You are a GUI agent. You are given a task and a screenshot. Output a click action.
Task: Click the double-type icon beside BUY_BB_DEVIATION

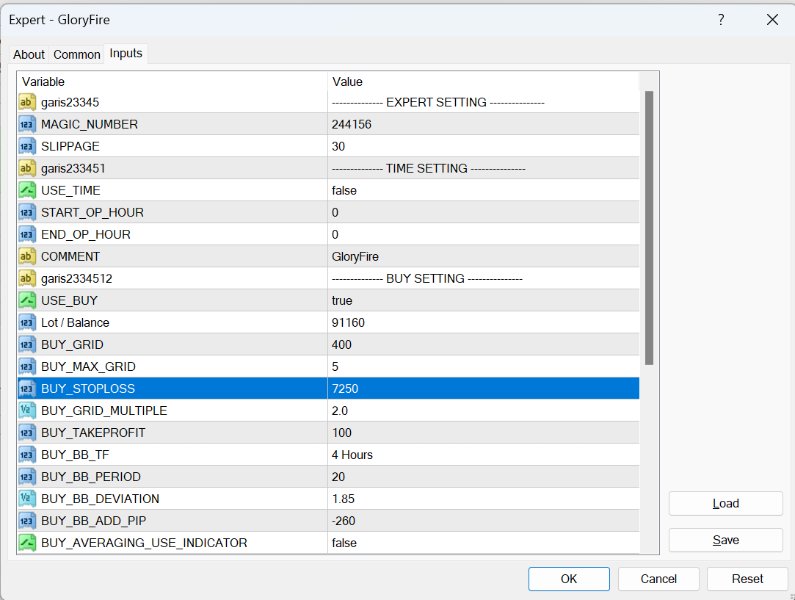[x=28, y=498]
